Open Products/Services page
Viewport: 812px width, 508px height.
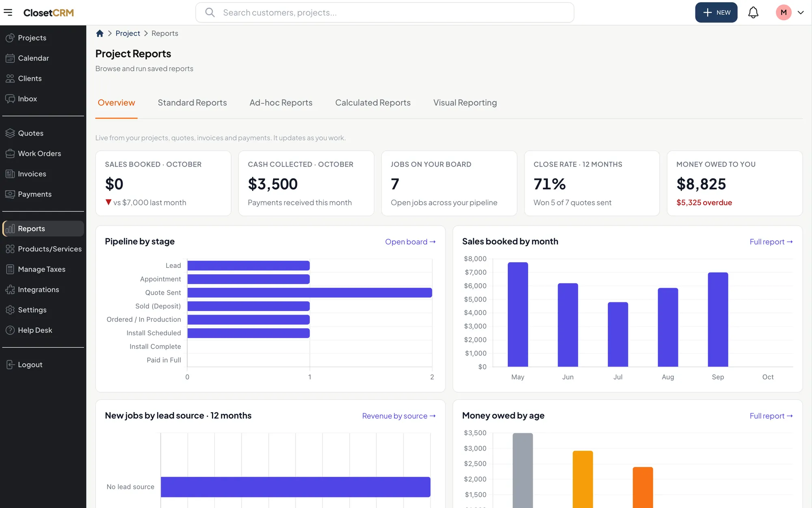[43, 249]
